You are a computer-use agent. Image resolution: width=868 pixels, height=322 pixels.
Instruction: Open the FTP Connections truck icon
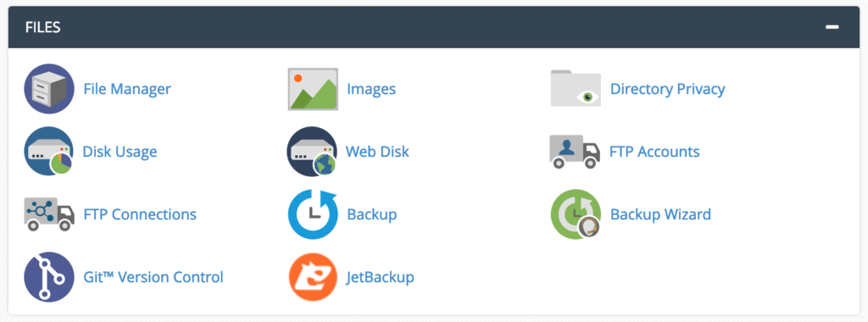[49, 214]
